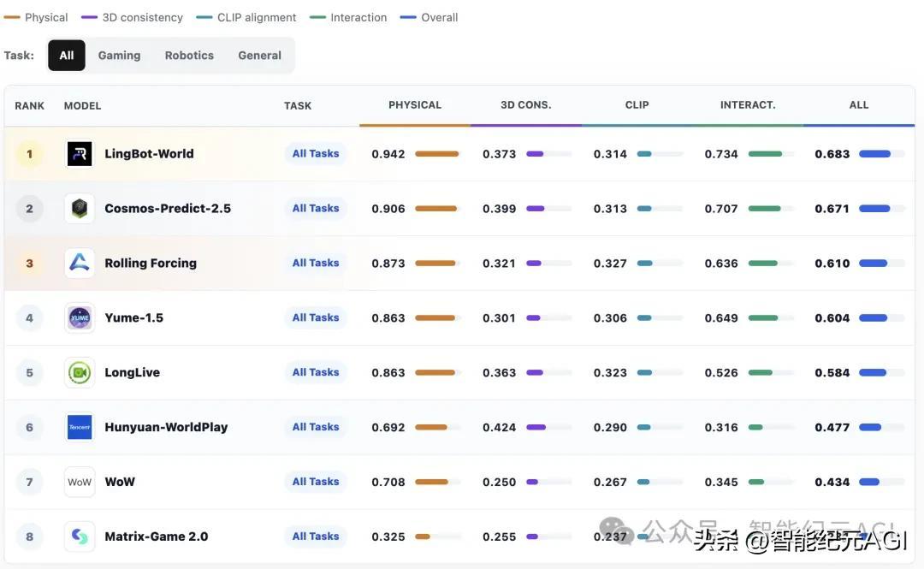The height and width of the screenshot is (569, 924).
Task: Toggle the 3D consistency legend series
Action: coord(132,18)
